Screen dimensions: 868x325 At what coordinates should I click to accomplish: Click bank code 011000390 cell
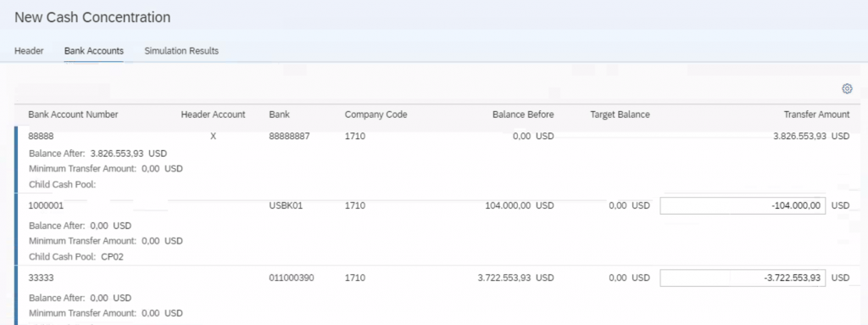292,278
